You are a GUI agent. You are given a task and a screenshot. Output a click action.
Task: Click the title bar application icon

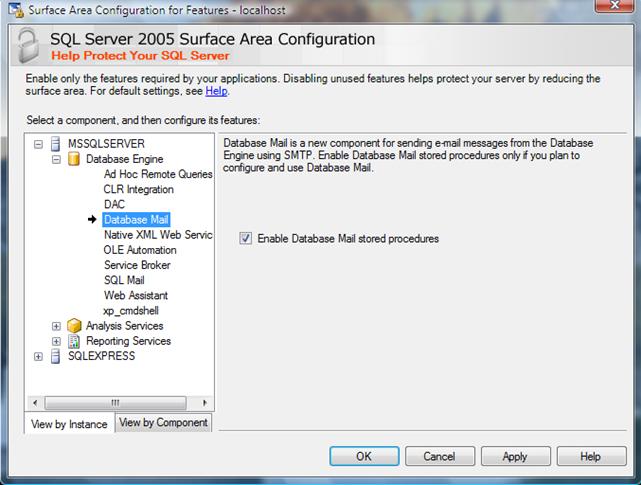(10, 9)
